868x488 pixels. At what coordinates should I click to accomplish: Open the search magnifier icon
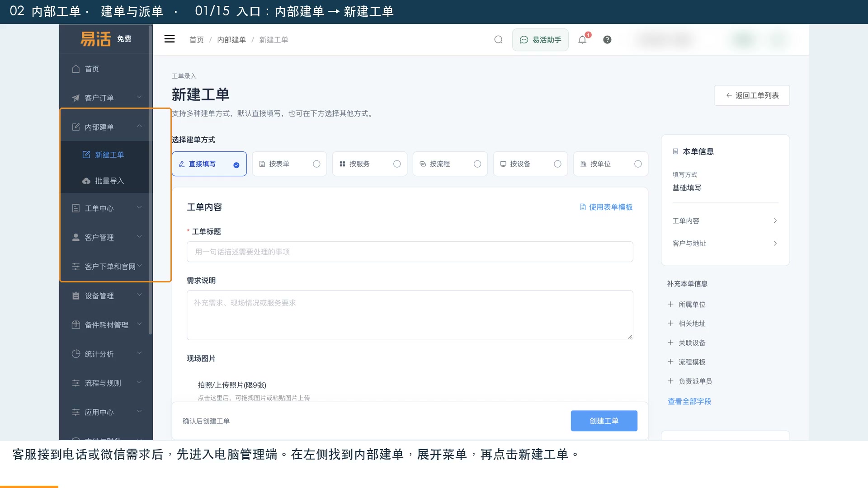coord(498,40)
